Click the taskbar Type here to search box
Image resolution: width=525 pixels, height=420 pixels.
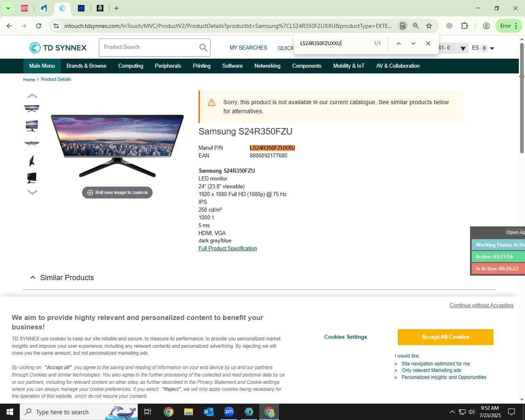[x=79, y=412]
